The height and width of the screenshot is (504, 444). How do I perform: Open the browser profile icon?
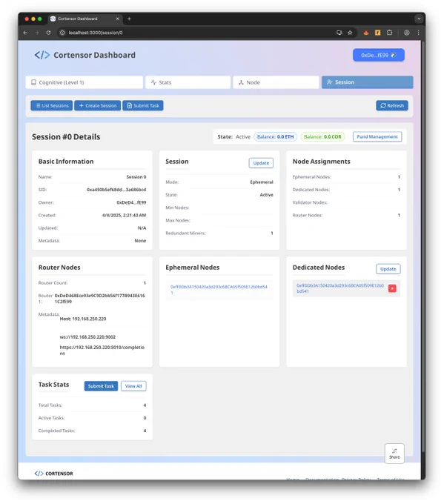point(407,33)
